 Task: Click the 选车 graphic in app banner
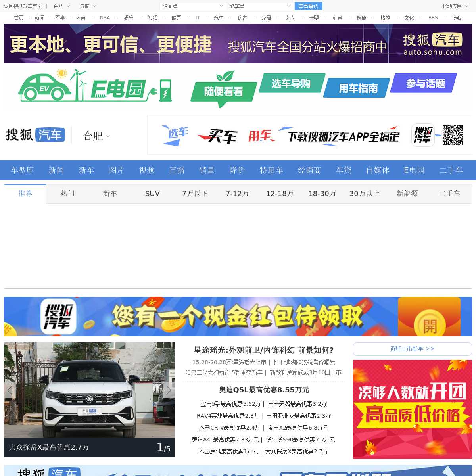click(176, 135)
